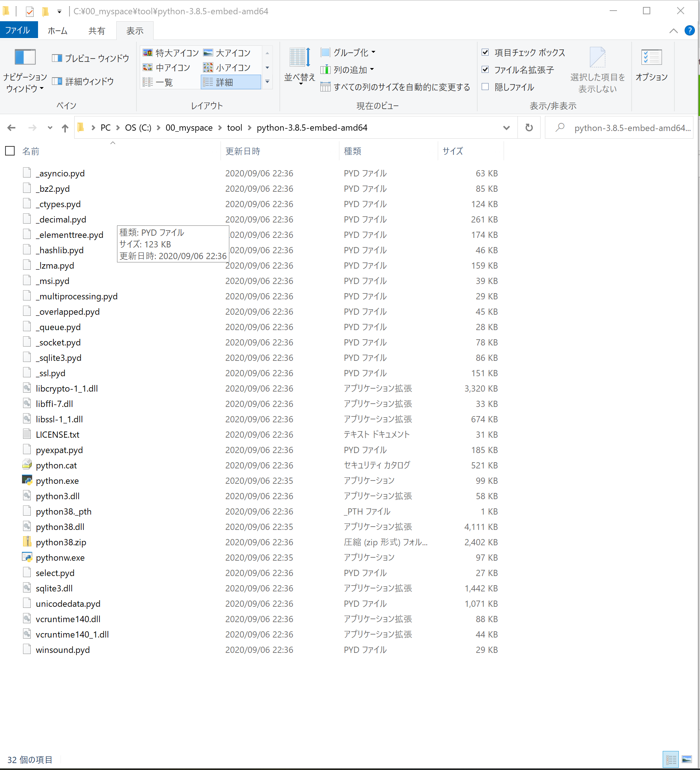The width and height of the screenshot is (700, 770).
Task: Switch to the Home (ホーム) tab
Action: pos(58,30)
